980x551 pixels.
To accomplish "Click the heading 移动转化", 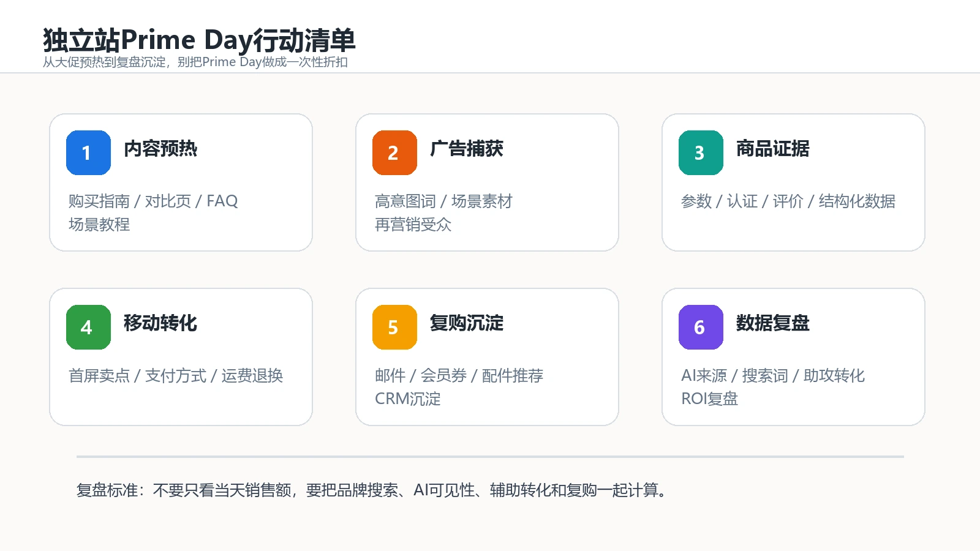I will click(x=160, y=323).
